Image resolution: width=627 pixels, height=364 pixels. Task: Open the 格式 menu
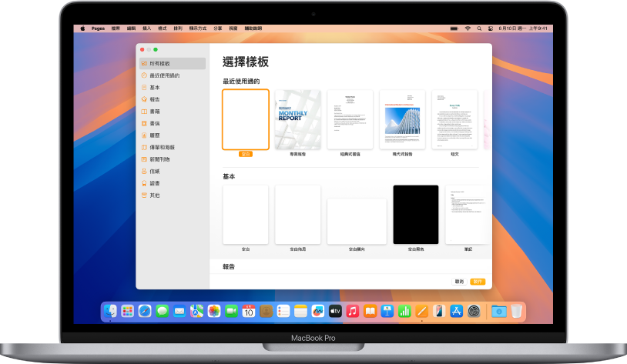(163, 28)
